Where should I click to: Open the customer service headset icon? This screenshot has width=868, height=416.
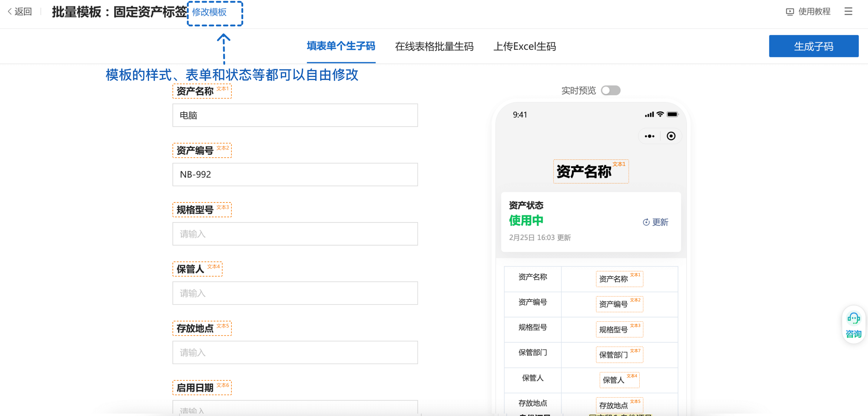pos(853,318)
